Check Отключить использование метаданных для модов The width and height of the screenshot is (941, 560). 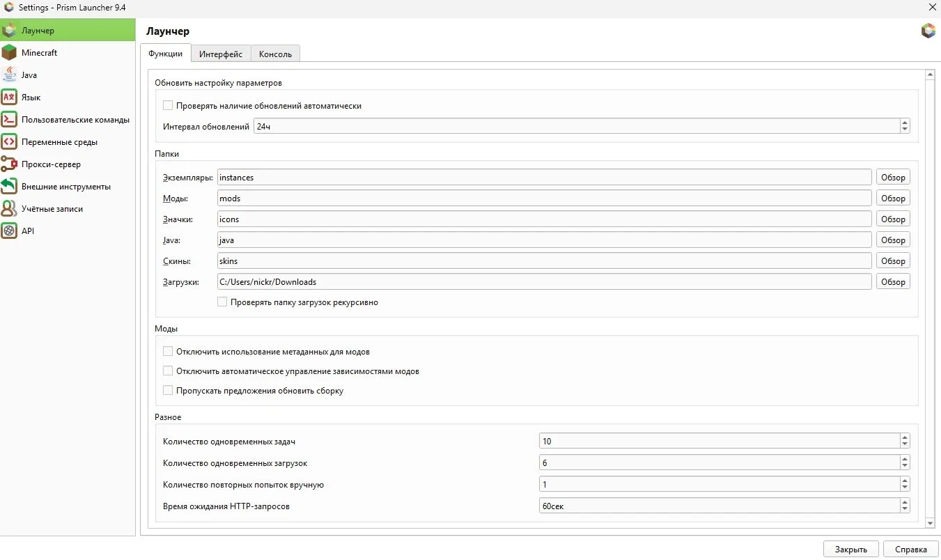tap(168, 352)
